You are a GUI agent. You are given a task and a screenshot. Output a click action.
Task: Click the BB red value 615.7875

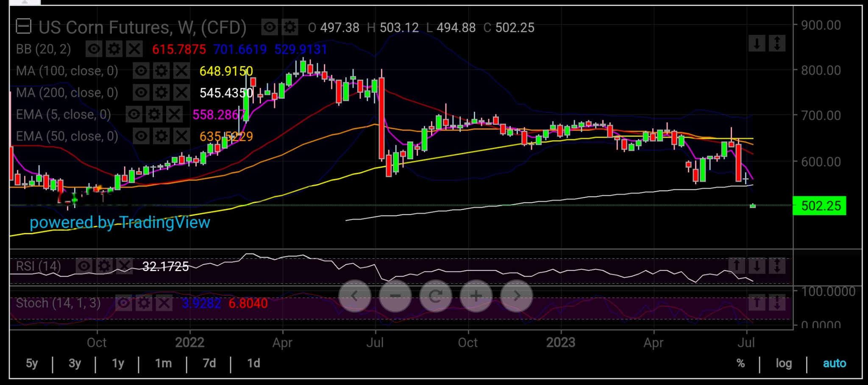179,50
